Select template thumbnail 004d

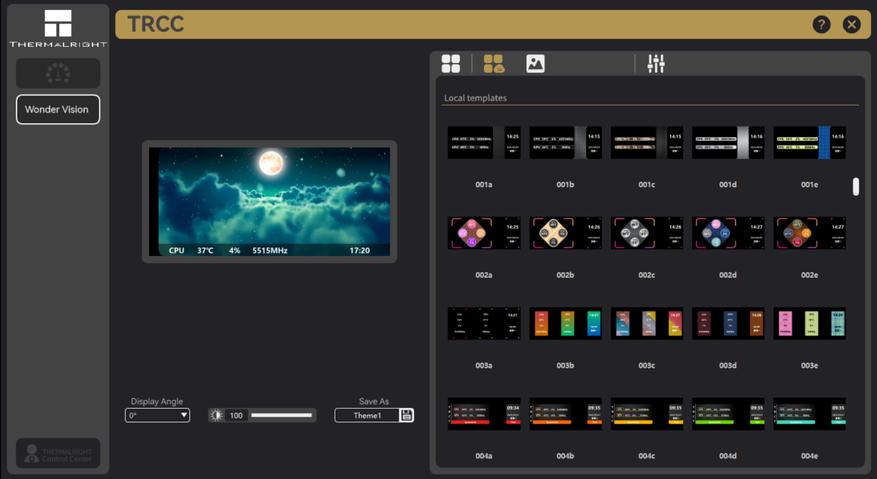click(x=728, y=414)
